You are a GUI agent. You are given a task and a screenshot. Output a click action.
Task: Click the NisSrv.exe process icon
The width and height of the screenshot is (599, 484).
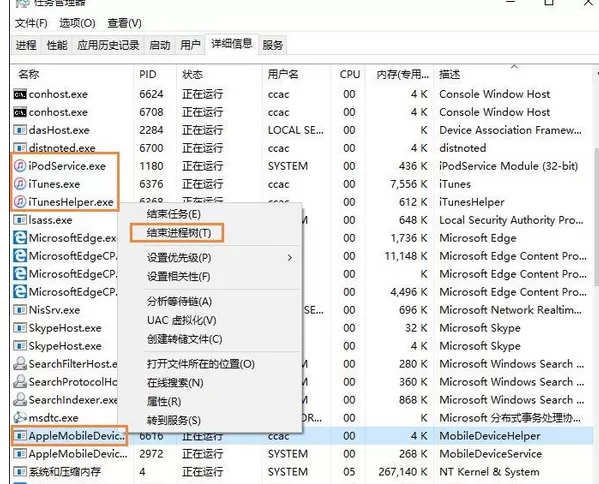[x=20, y=309]
